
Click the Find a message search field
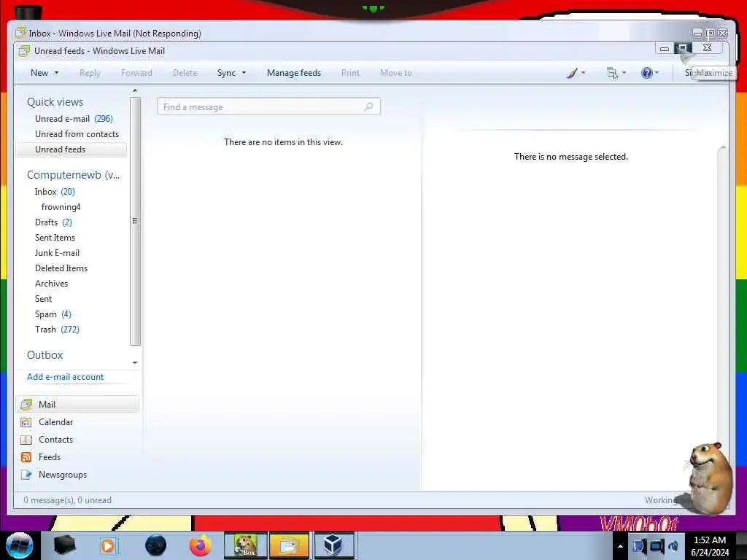point(268,106)
